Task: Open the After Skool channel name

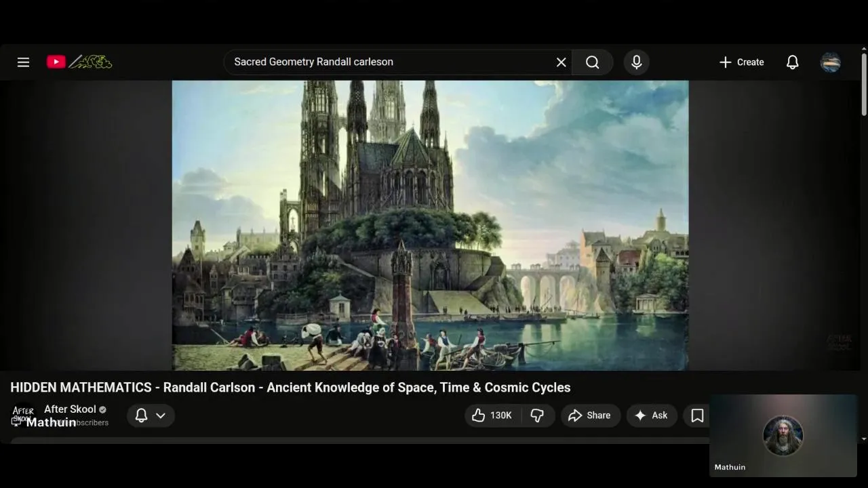Action: [x=70, y=409]
